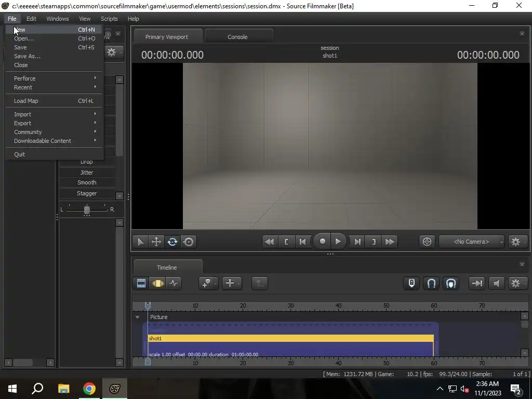The width and height of the screenshot is (532, 399).
Task: Choose New from the File menu
Action: 54,30
